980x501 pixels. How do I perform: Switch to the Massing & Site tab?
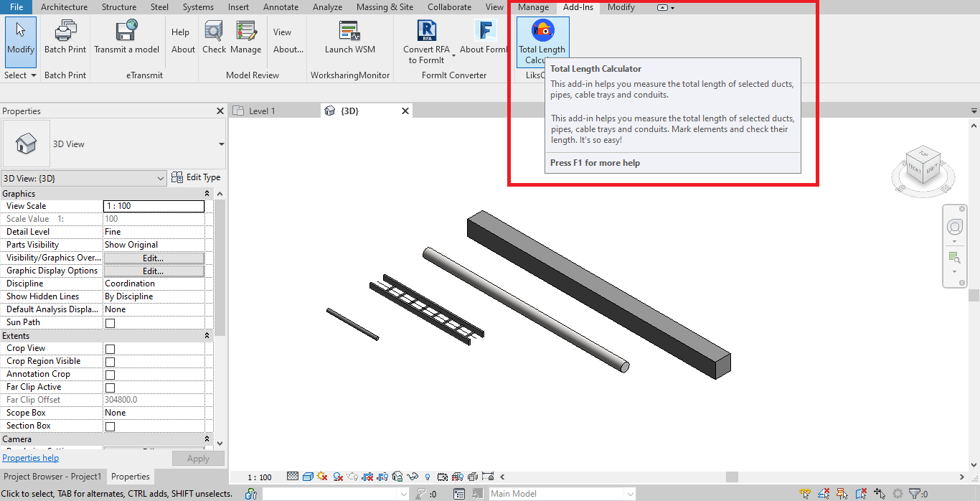coord(385,7)
